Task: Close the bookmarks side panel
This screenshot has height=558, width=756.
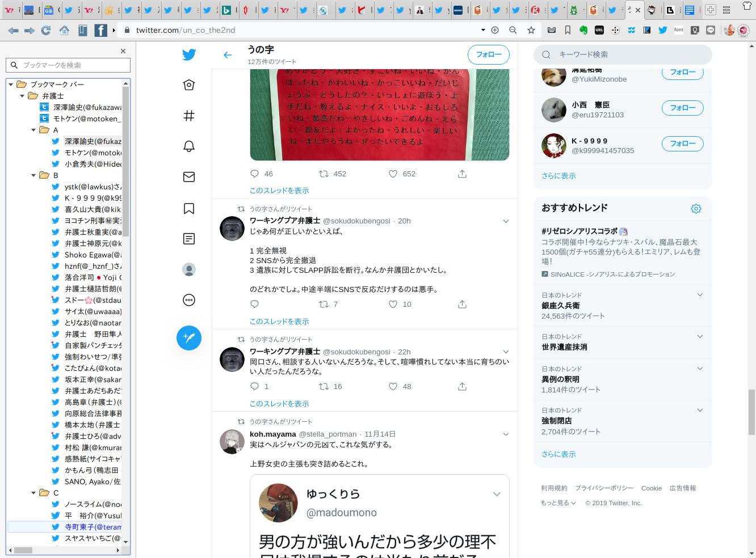Action: (123, 51)
